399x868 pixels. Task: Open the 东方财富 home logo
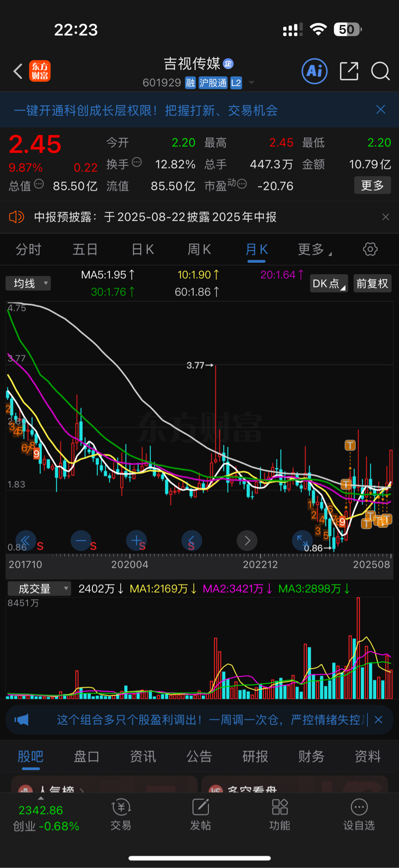[x=40, y=71]
